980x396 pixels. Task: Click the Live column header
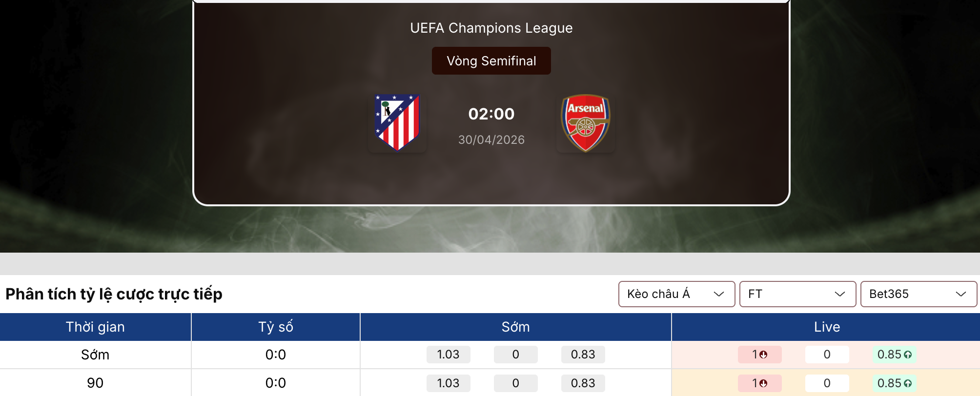[x=826, y=327]
